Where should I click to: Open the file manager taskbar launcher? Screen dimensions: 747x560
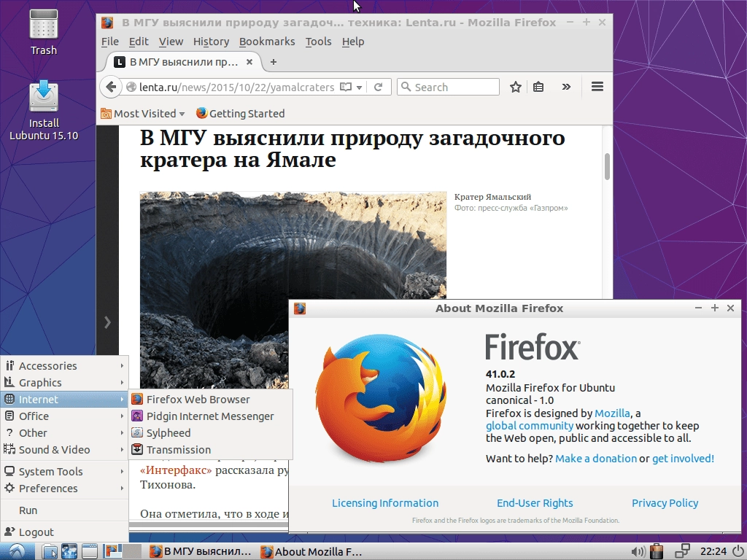(49, 551)
